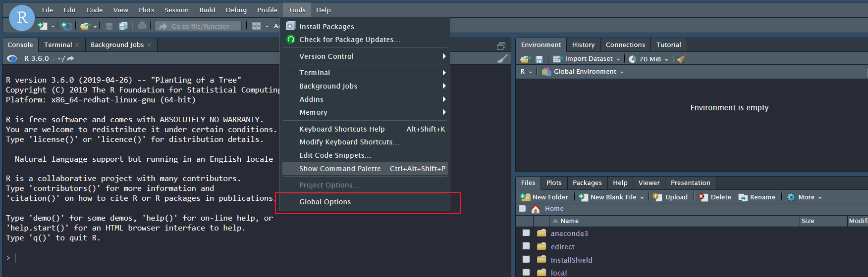
Task: Click the load workspace folder icon
Action: [525, 59]
